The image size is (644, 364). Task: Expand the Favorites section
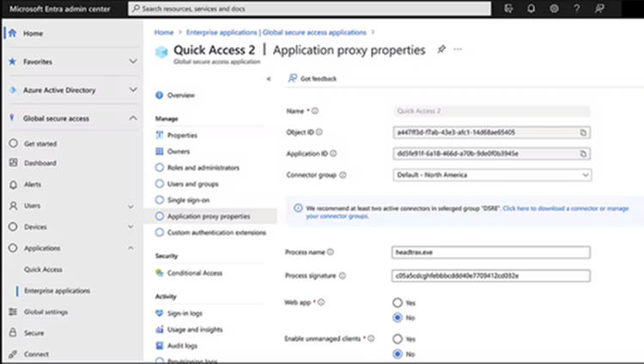[133, 61]
